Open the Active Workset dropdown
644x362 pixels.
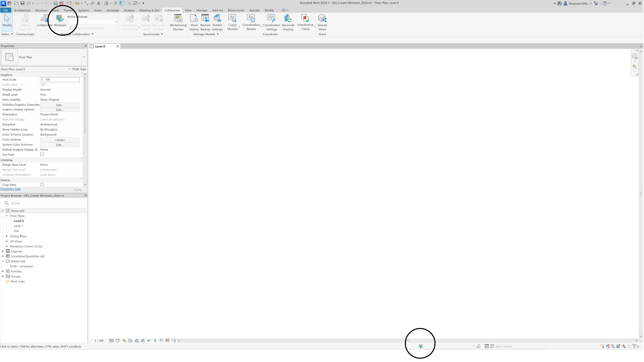[x=116, y=22]
